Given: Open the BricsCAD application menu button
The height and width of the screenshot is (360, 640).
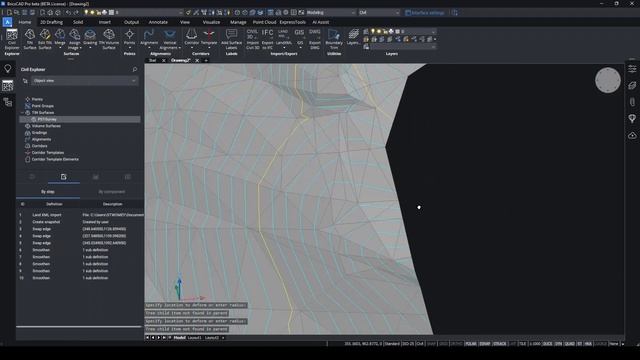Looking at the screenshot, I should [x=7, y=22].
